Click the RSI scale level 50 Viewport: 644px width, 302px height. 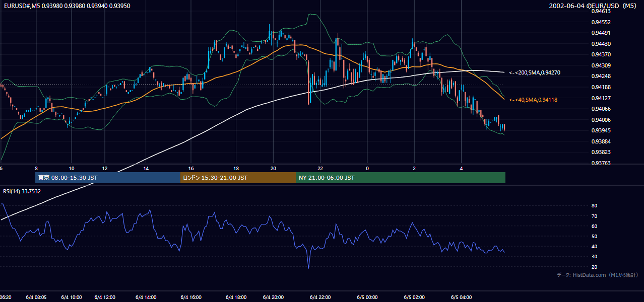pyautogui.click(x=594, y=236)
